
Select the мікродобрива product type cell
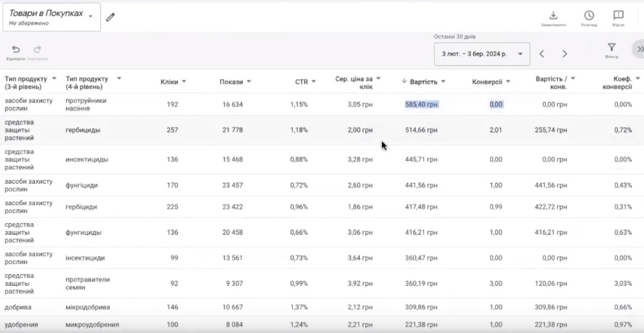pyautogui.click(x=86, y=307)
